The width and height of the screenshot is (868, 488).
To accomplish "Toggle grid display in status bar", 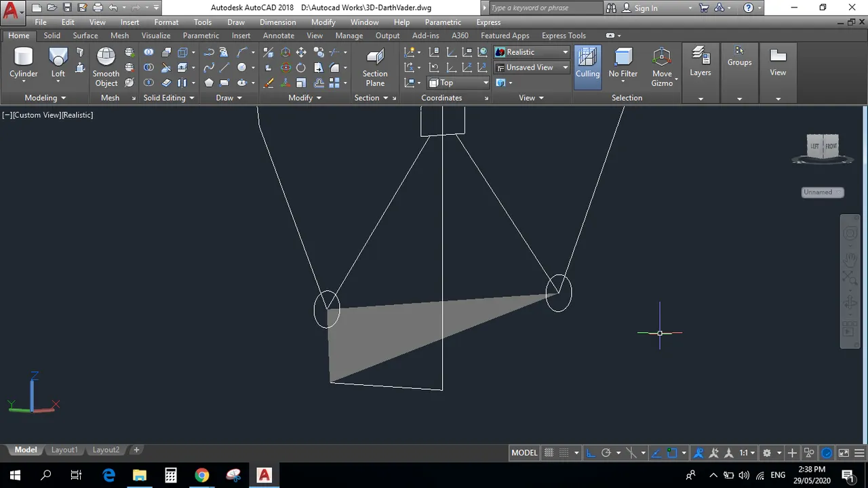I will pyautogui.click(x=549, y=453).
